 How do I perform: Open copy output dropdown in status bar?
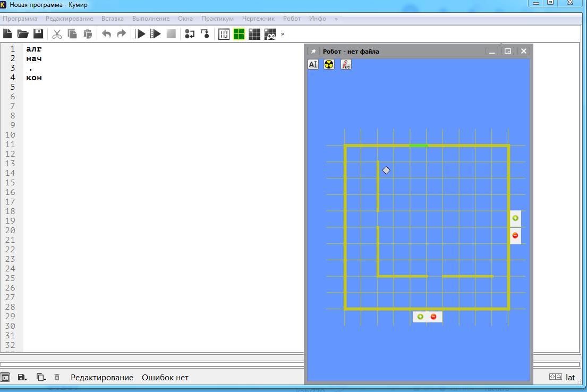click(x=41, y=378)
